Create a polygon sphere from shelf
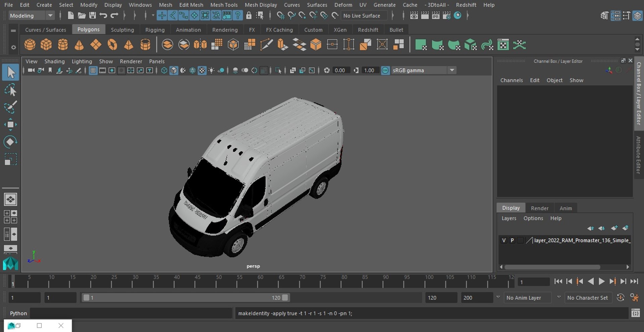This screenshot has height=332, width=644. coord(30,45)
